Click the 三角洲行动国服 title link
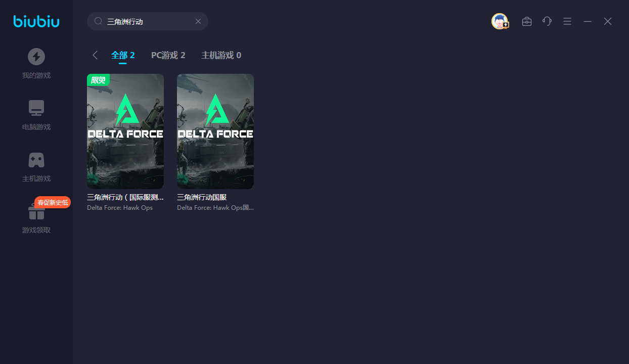This screenshot has width=629, height=364. pos(202,197)
